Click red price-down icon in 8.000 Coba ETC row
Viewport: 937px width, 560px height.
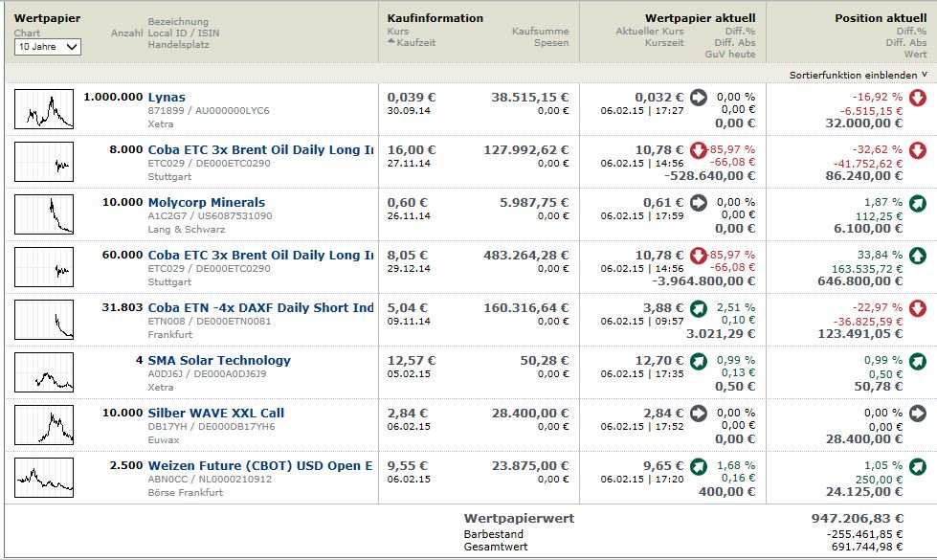(x=699, y=149)
